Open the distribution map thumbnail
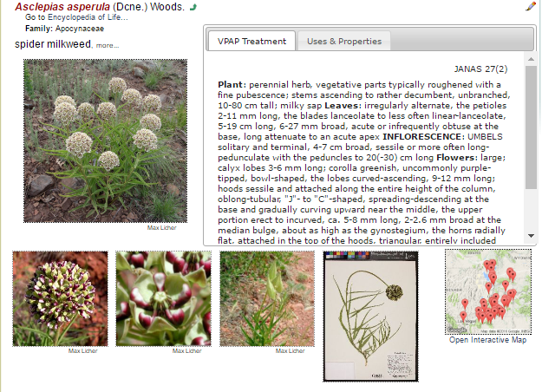 click(x=488, y=291)
